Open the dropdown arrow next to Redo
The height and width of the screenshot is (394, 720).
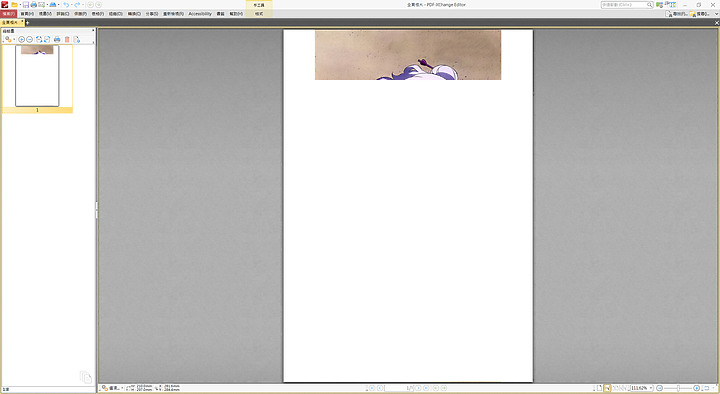pos(83,5)
